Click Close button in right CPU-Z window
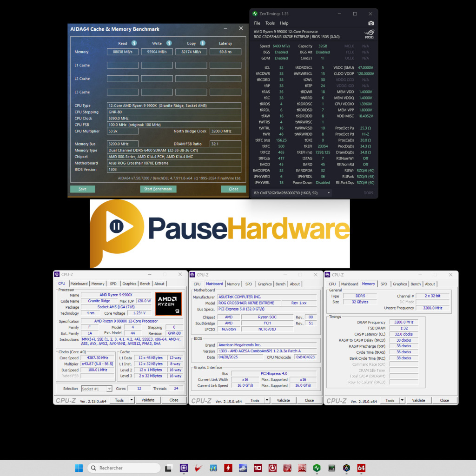The height and width of the screenshot is (476, 476). click(x=444, y=400)
